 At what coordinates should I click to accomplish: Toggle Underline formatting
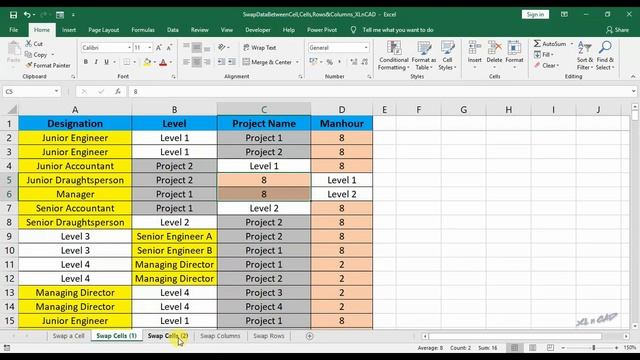click(107, 62)
